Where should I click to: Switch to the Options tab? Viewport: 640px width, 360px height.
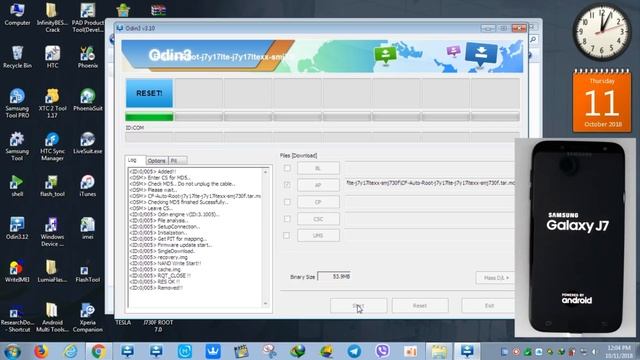pyautogui.click(x=157, y=160)
